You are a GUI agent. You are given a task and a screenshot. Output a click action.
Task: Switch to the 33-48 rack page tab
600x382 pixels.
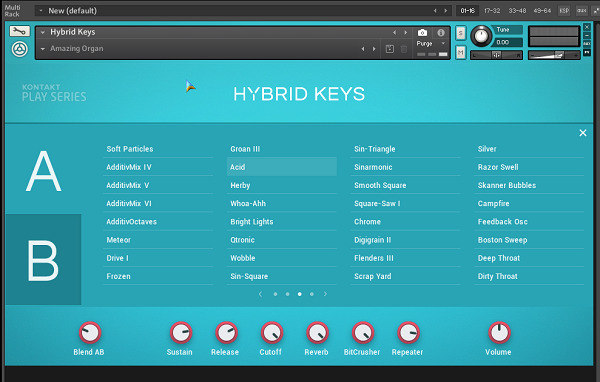517,11
